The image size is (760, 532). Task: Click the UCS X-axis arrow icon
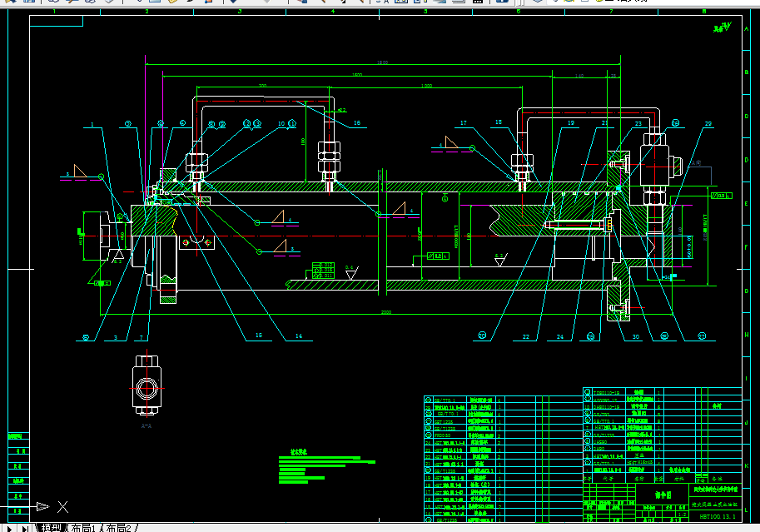click(x=42, y=507)
